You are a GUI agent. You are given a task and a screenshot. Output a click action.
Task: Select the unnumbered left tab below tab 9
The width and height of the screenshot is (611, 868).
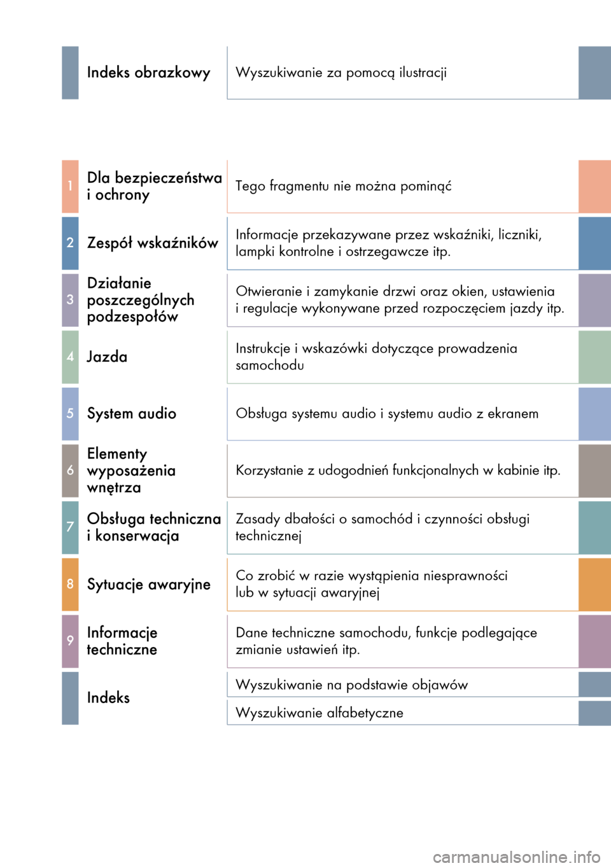pyautogui.click(x=70, y=698)
